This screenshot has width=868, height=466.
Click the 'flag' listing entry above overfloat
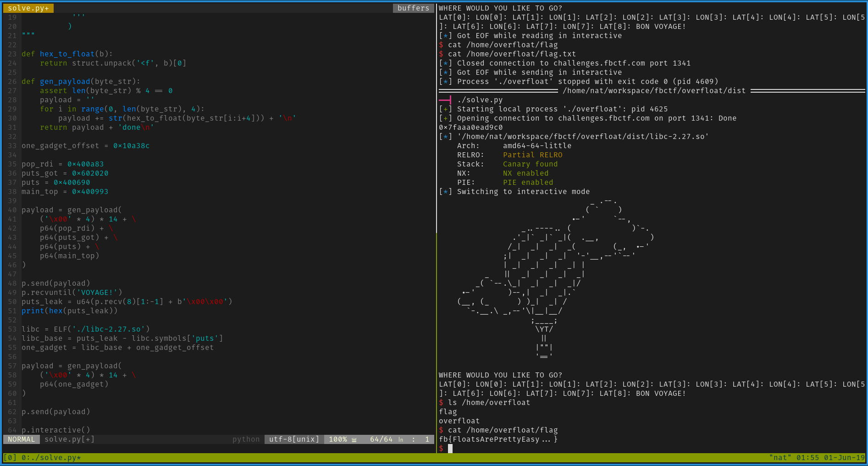click(448, 412)
